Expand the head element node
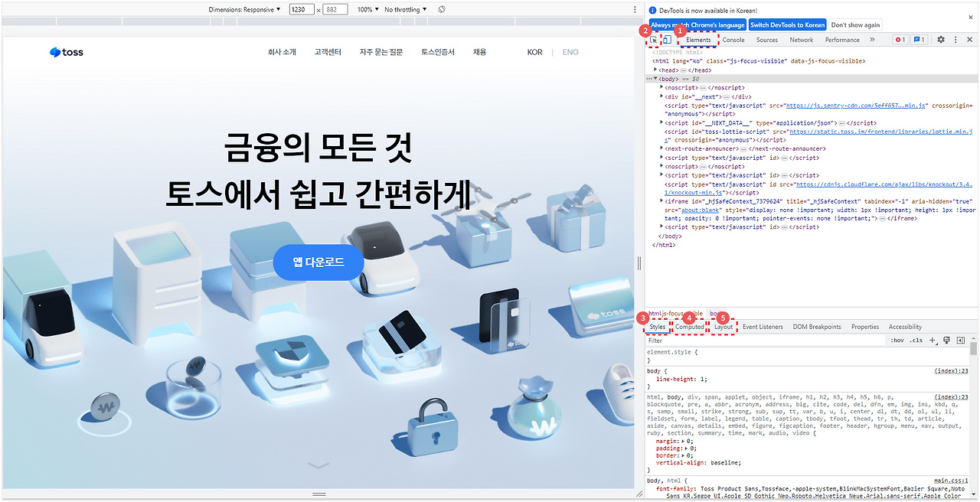Image resolution: width=980 pixels, height=502 pixels. point(655,70)
